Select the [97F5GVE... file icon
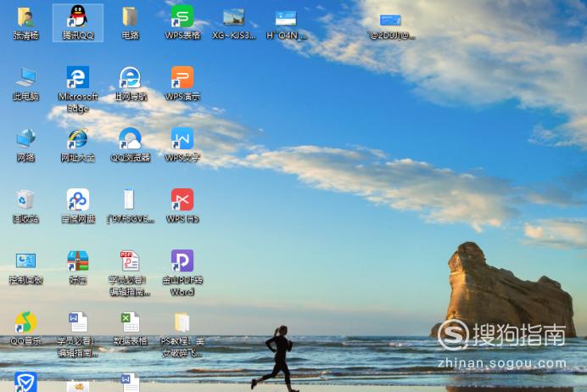This screenshot has width=587, height=392. click(x=129, y=199)
